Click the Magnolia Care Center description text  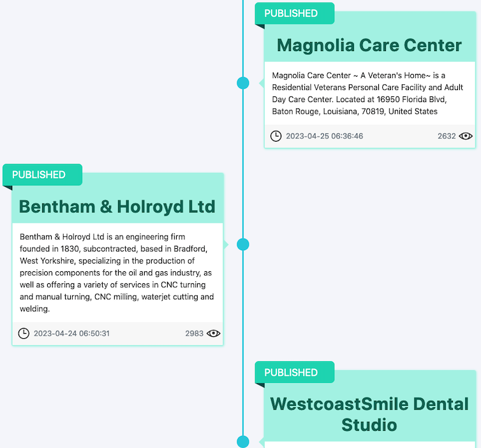(x=368, y=93)
